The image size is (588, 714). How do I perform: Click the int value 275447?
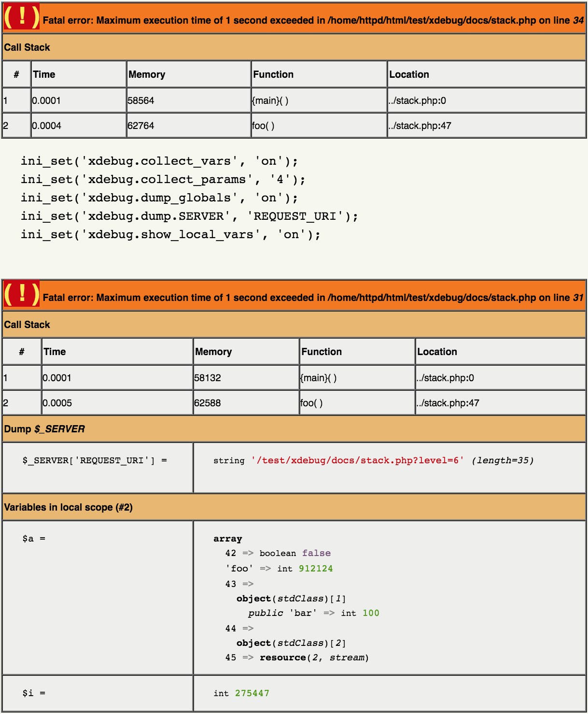(252, 693)
